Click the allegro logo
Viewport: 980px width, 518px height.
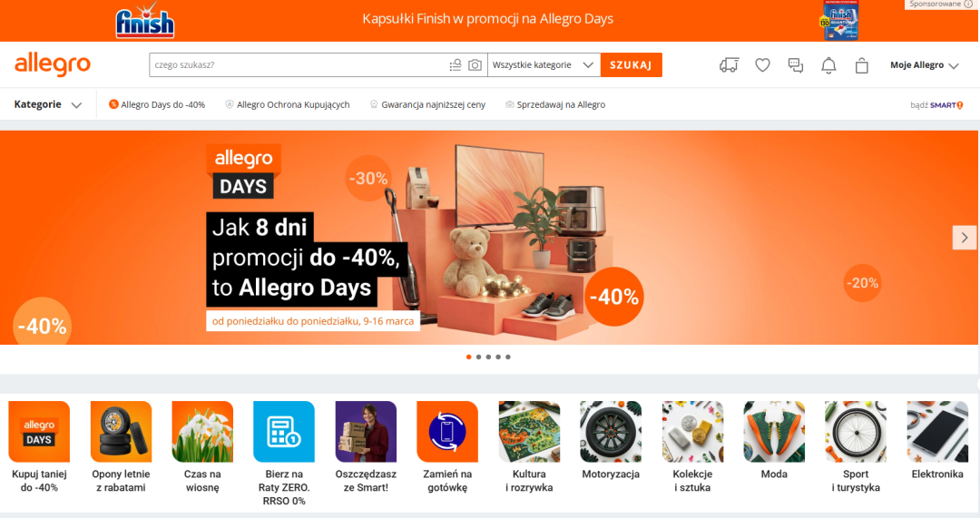click(53, 65)
